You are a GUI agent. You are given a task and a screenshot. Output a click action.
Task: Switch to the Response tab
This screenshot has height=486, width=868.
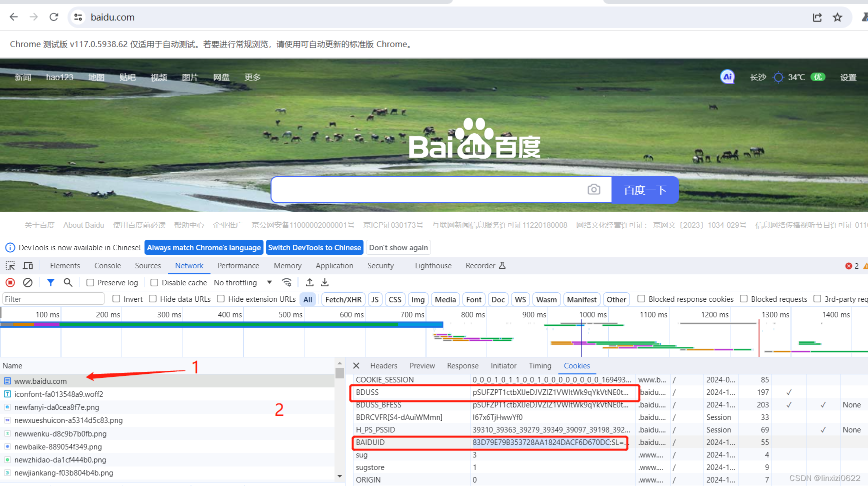462,366
